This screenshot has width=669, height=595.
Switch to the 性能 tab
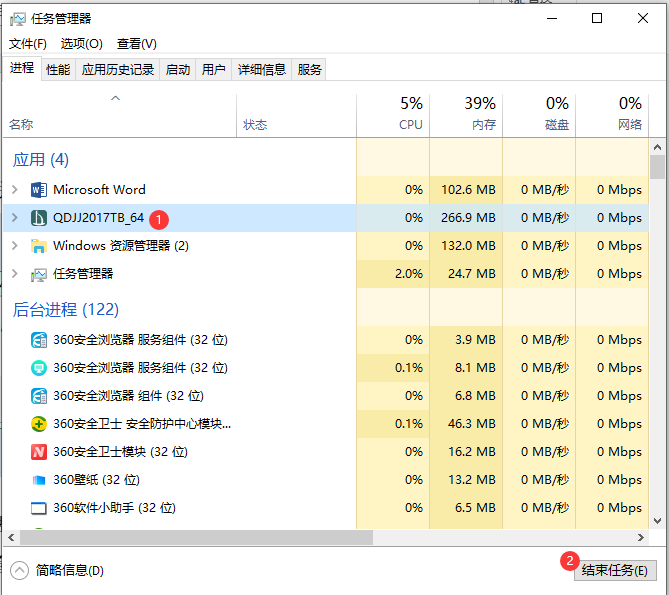tap(58, 70)
